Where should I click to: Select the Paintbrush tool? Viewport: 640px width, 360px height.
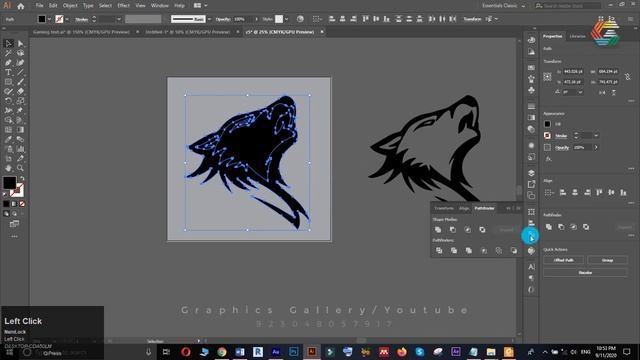tap(20, 82)
